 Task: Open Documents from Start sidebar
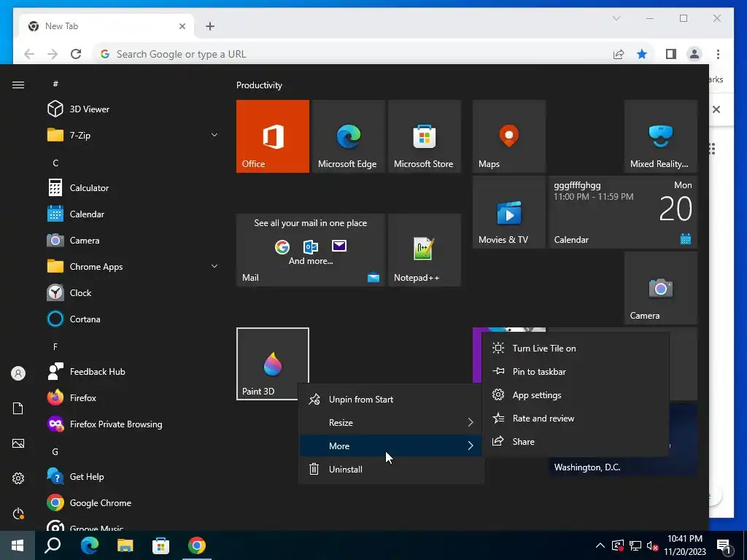coord(18,408)
